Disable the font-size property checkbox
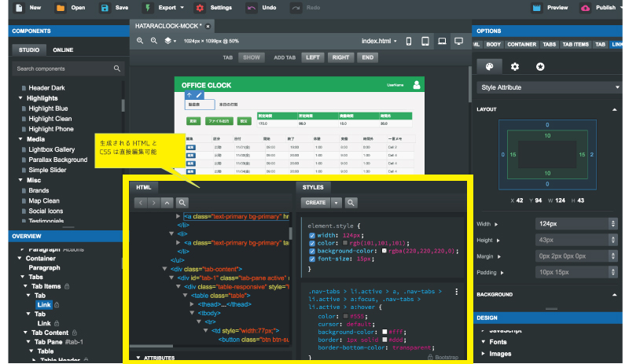Screen dimensions: 629x364 312,260
